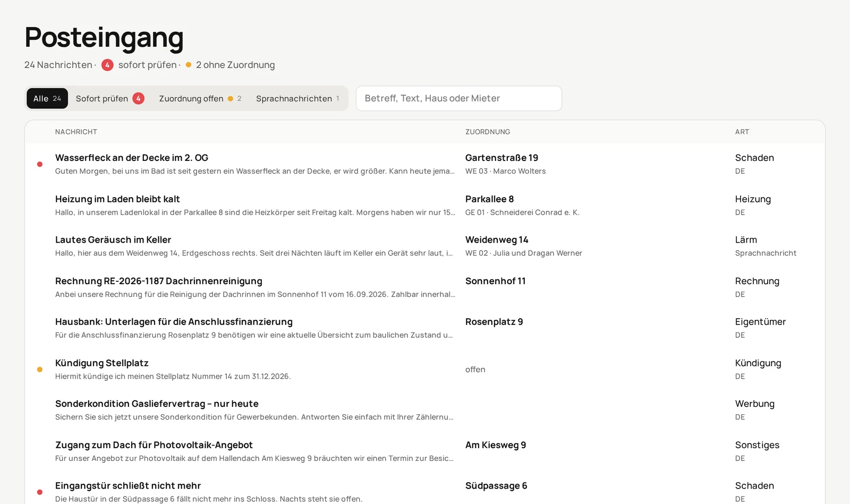Click red urgent dot beside Wasserfleck message
This screenshot has width=850, height=504.
(40, 164)
